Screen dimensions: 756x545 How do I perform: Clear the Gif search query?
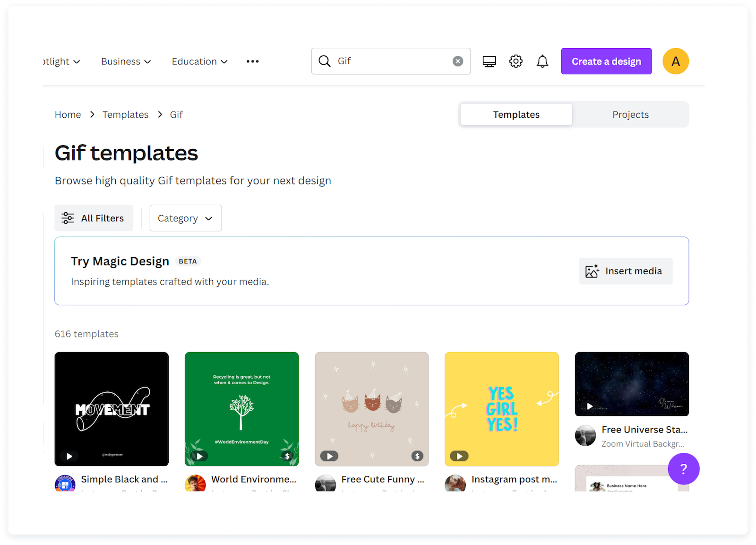[x=457, y=61]
